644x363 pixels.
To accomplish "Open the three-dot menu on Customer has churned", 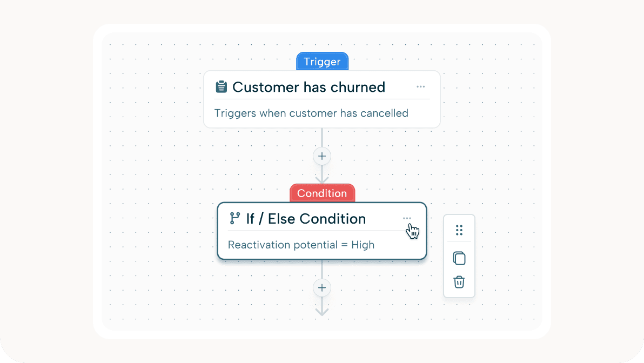I will [421, 87].
